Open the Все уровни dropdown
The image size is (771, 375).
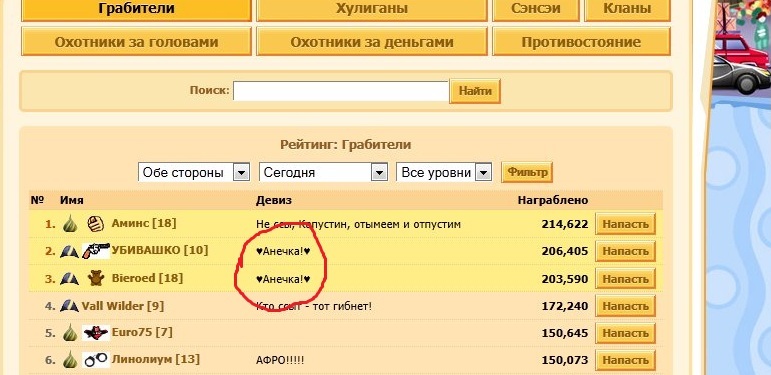click(444, 173)
